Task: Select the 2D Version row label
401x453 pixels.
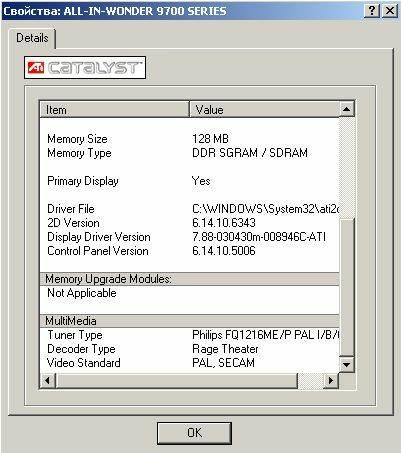Action: coord(73,223)
